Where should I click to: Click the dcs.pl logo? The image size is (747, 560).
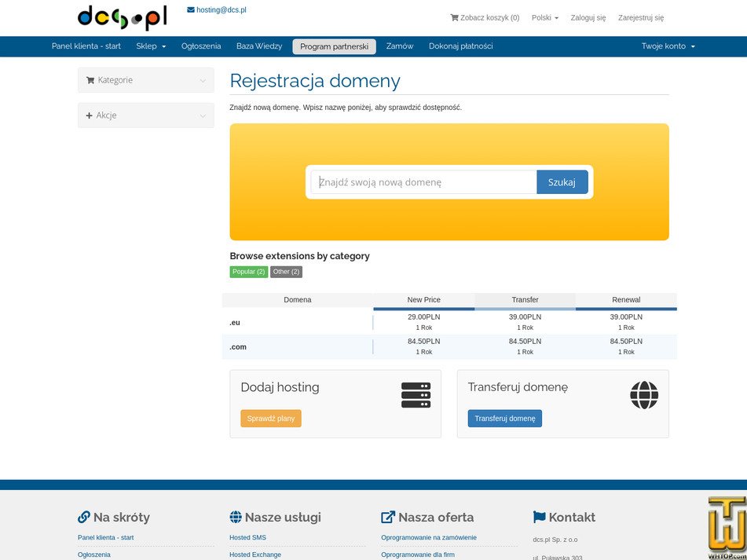pos(122,17)
